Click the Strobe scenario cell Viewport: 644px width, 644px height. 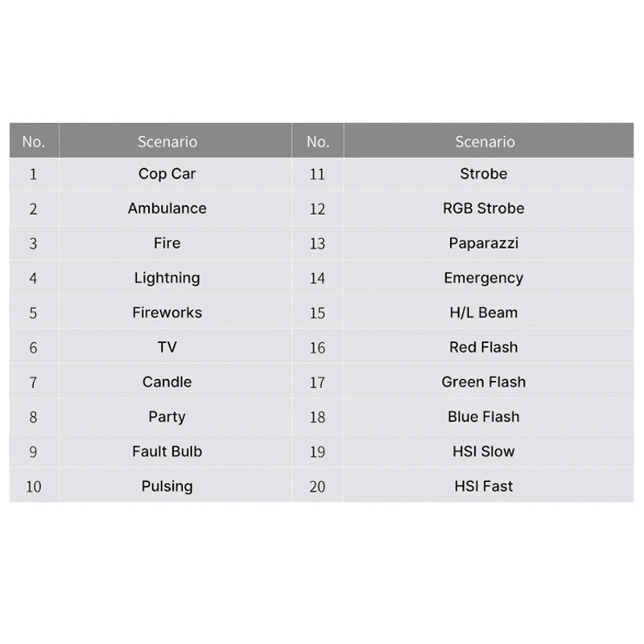(483, 174)
